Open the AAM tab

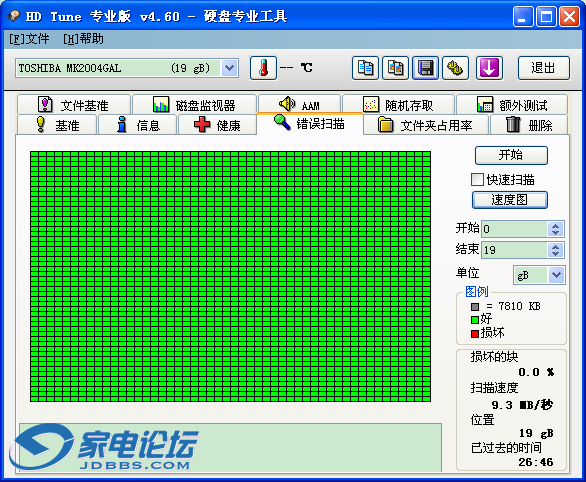coord(299,104)
